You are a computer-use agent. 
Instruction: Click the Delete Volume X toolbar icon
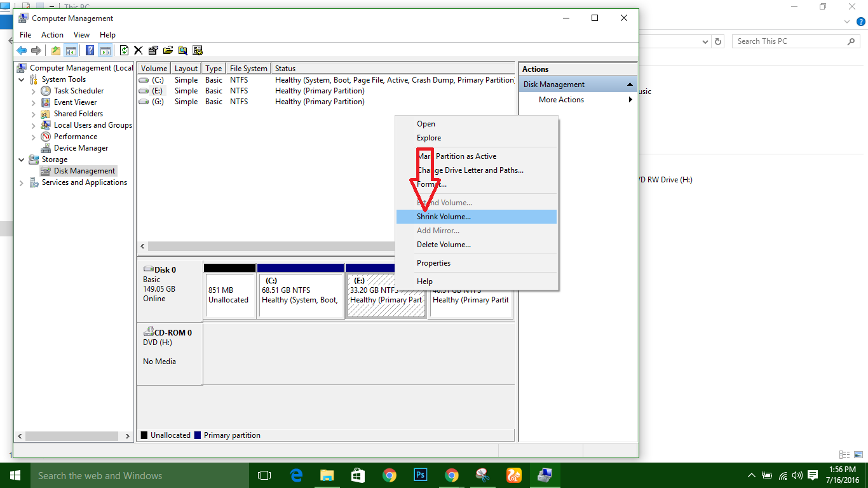pyautogui.click(x=139, y=50)
